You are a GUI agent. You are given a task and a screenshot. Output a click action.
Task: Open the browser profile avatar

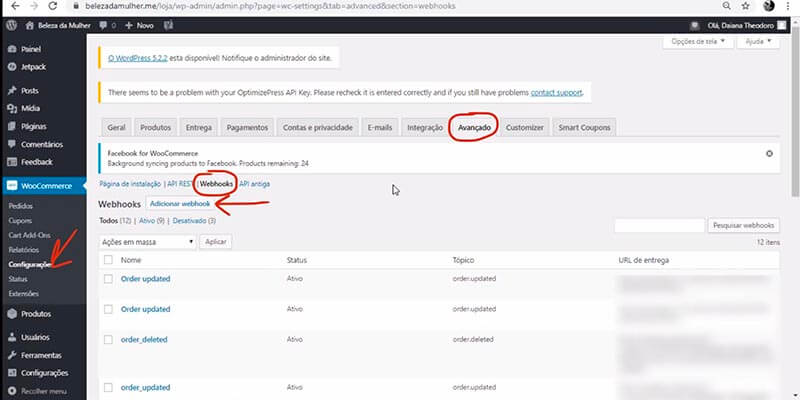point(769,6)
